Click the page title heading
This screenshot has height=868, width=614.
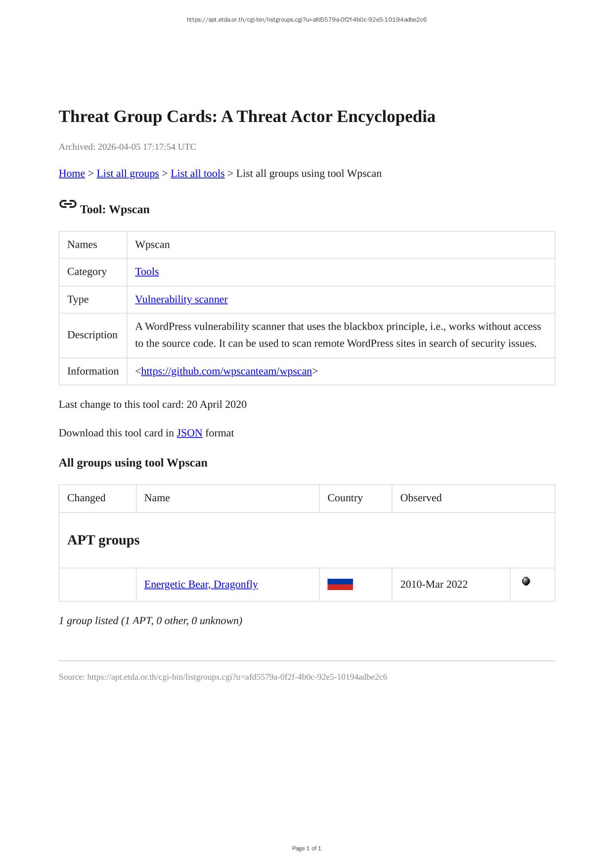coord(247,117)
